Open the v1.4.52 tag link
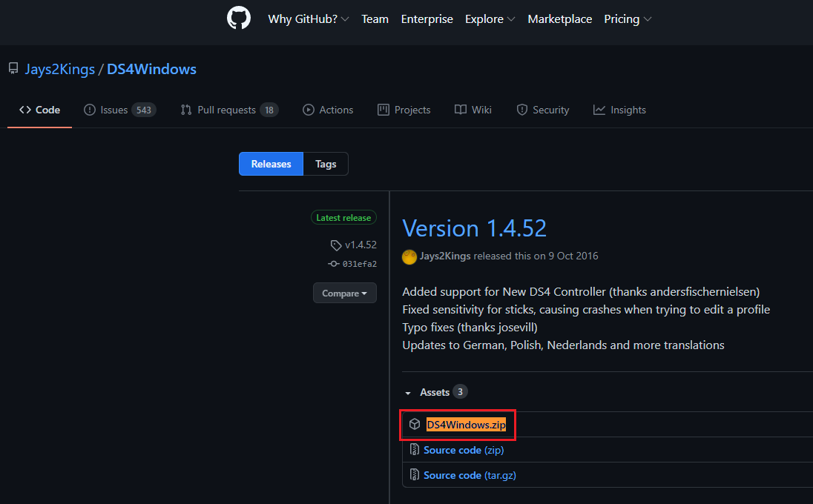Screen dimensions: 813x504 (361, 245)
